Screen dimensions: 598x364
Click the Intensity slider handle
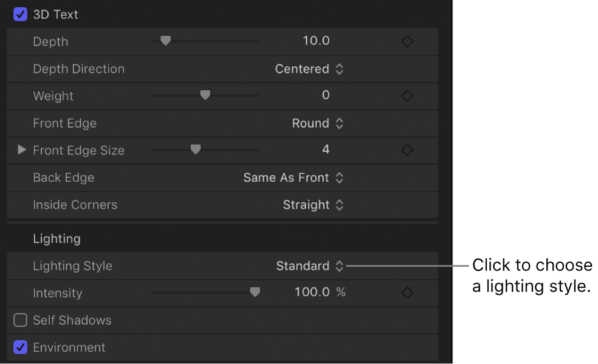click(x=255, y=292)
